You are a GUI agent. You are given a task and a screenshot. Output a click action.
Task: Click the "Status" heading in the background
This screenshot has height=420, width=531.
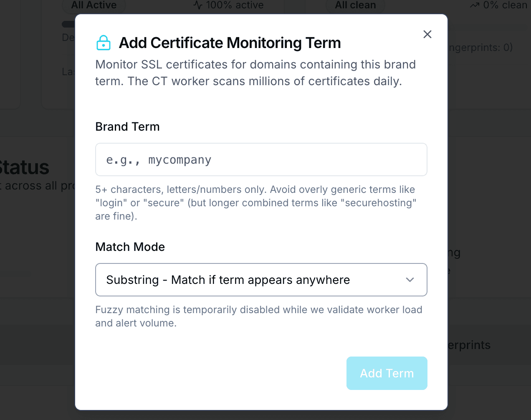[x=25, y=168]
